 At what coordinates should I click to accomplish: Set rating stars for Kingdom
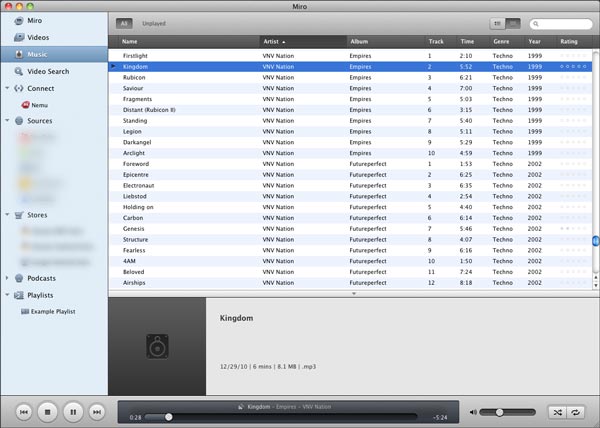click(x=573, y=67)
